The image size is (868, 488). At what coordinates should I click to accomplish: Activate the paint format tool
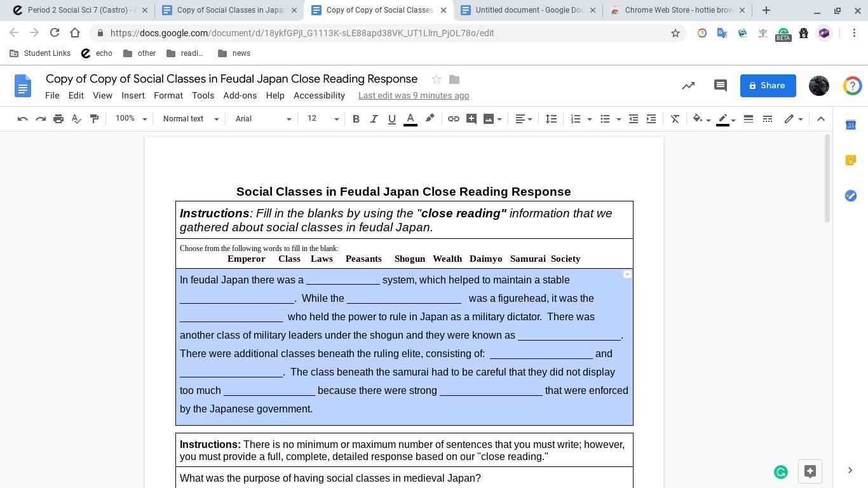click(x=94, y=119)
